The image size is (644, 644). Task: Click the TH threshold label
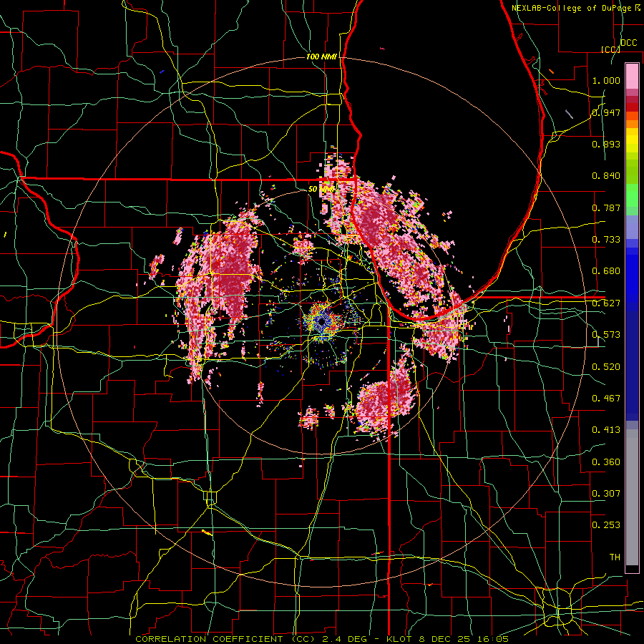(x=615, y=557)
